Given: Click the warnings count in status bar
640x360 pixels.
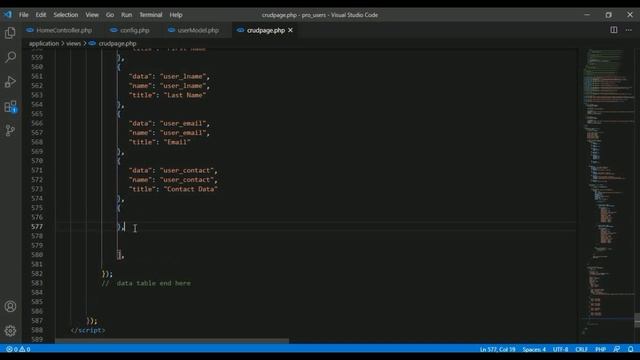Looking at the screenshot, I should coord(25,349).
